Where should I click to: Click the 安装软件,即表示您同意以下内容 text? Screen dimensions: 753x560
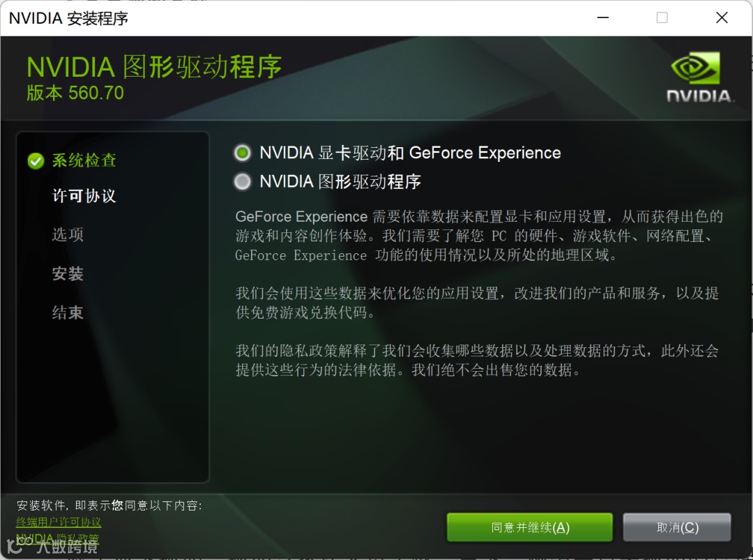pyautogui.click(x=109, y=505)
